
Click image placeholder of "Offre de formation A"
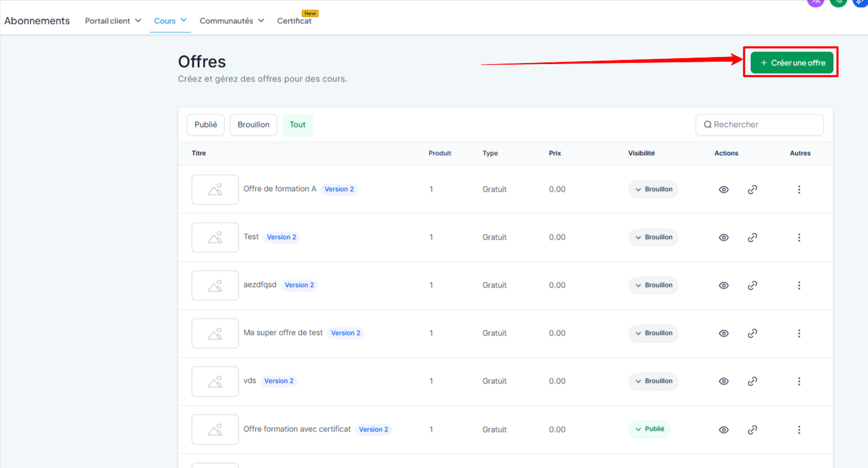coord(216,189)
